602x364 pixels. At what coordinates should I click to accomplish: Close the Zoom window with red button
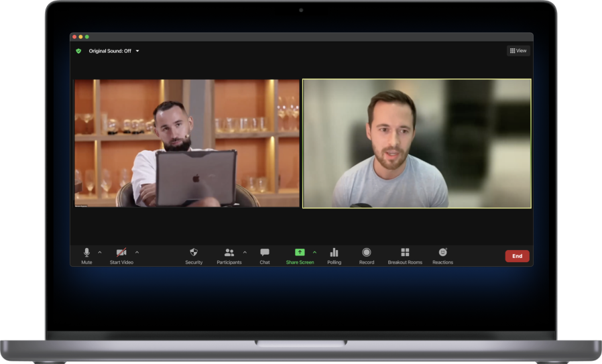pos(74,37)
